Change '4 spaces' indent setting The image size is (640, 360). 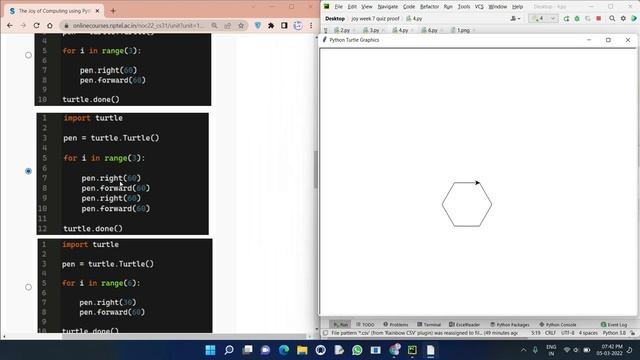(x=588, y=333)
